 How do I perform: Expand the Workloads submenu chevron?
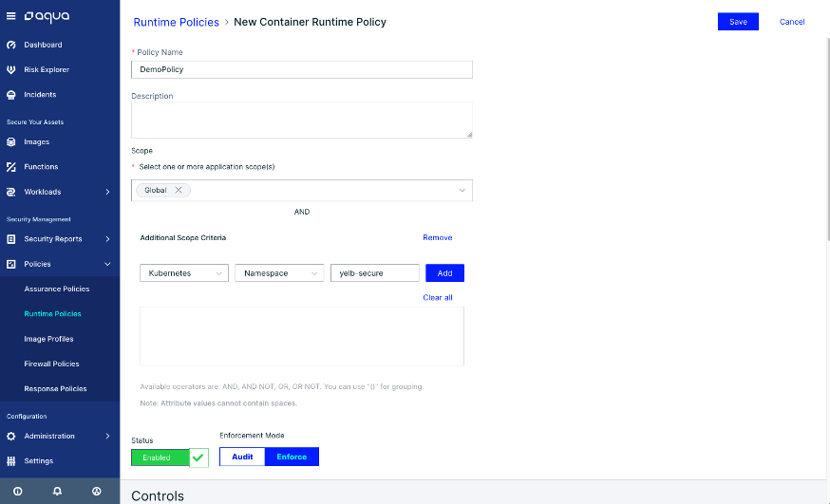[107, 192]
